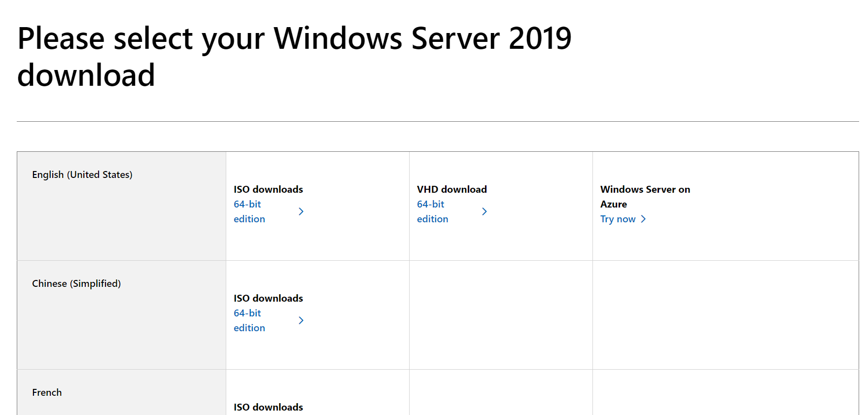Click ISO downloads heading in French row
This screenshot has height=415, width=868.
click(268, 407)
